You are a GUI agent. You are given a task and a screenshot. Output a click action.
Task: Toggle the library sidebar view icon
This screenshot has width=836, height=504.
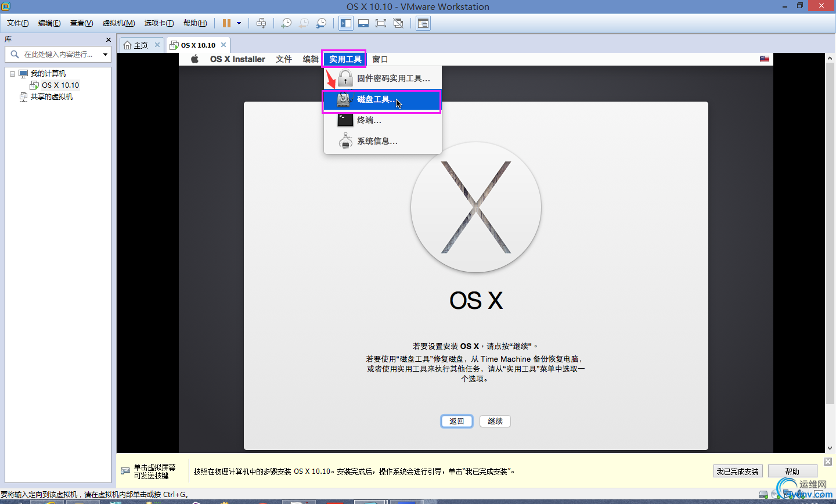[346, 23]
